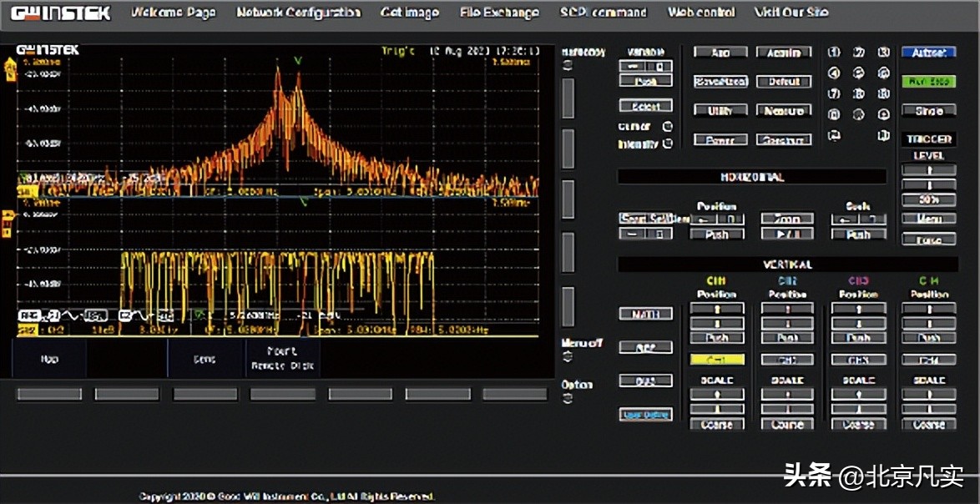The width and height of the screenshot is (980, 504).
Task: Toggle the yellow CH1 channel button
Action: pyautogui.click(x=716, y=360)
